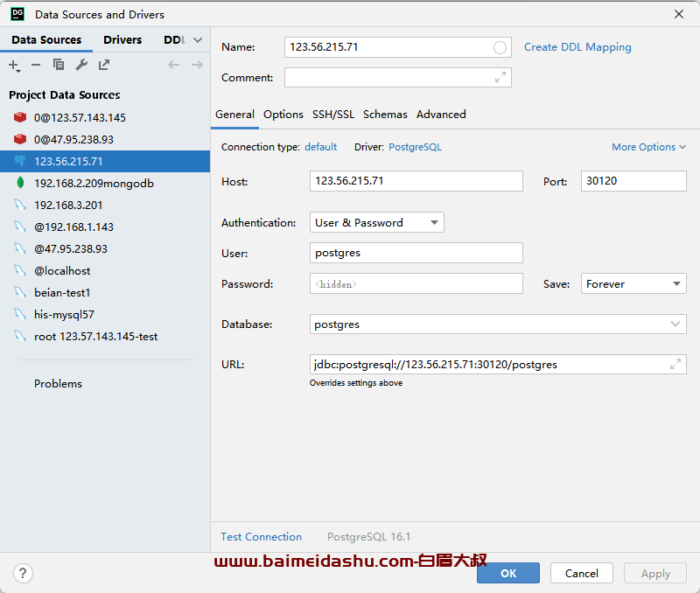This screenshot has width=700, height=593.
Task: Click Redis icon for 0@123.57.143.145
Action: [20, 117]
